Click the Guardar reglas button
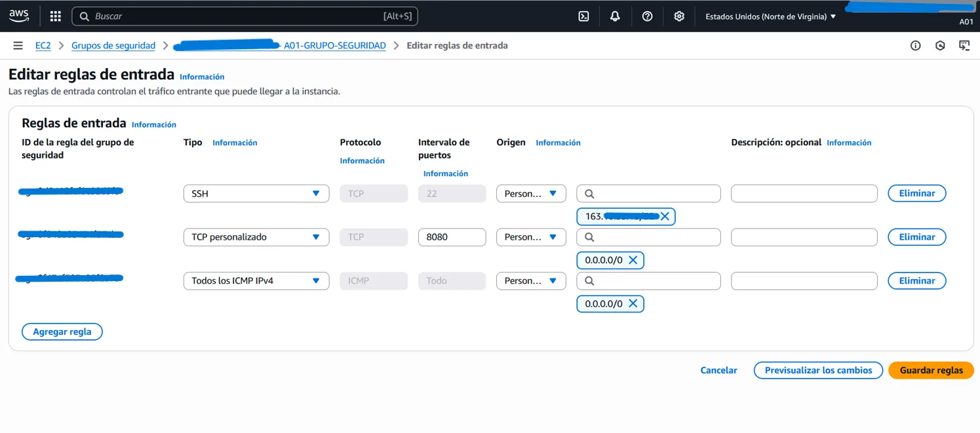Image resolution: width=980 pixels, height=433 pixels. pyautogui.click(x=931, y=370)
